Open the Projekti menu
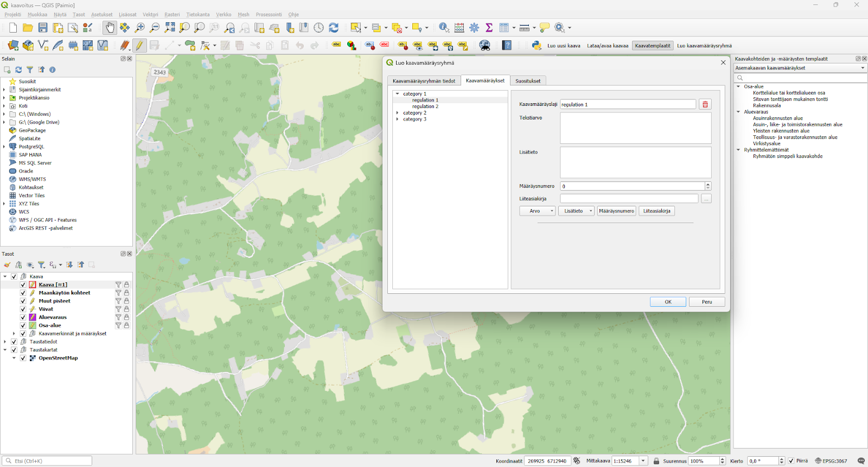Image resolution: width=868 pixels, height=467 pixels. tap(12, 15)
